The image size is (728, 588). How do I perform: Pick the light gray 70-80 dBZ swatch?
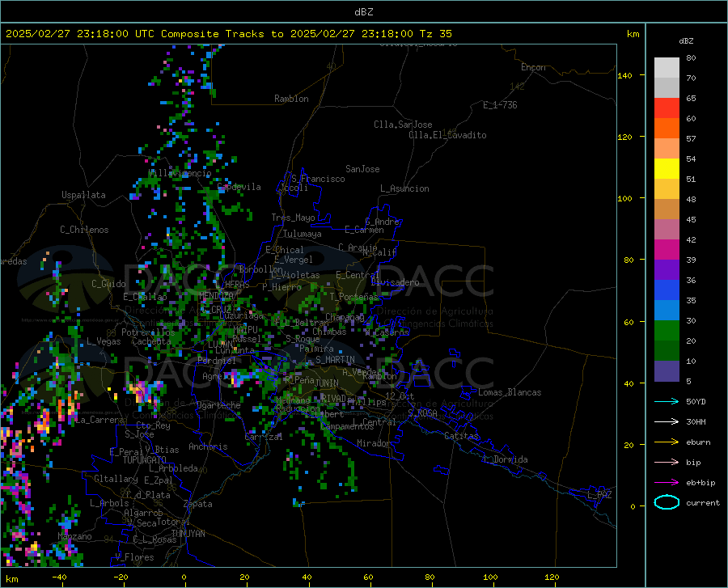(x=667, y=68)
